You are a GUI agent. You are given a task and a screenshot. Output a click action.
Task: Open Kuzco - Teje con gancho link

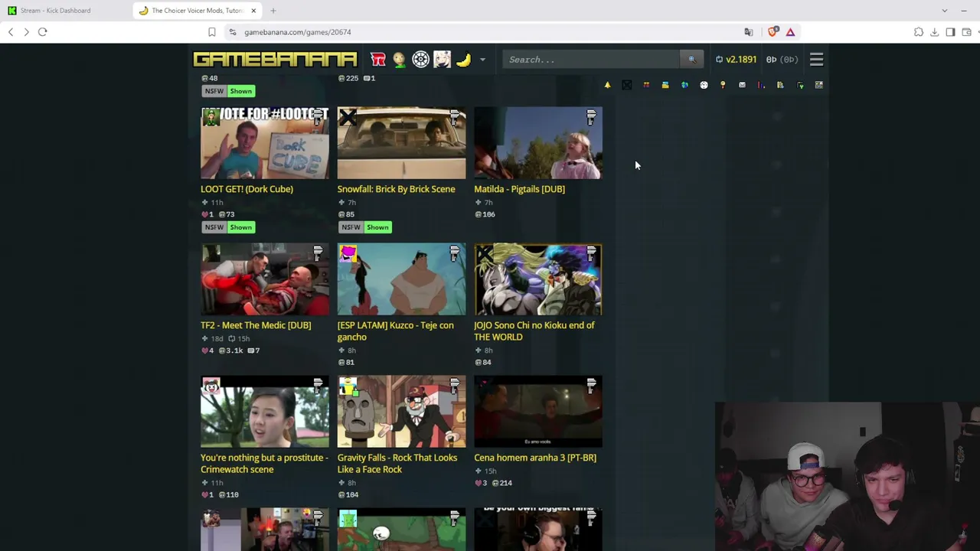[395, 331]
